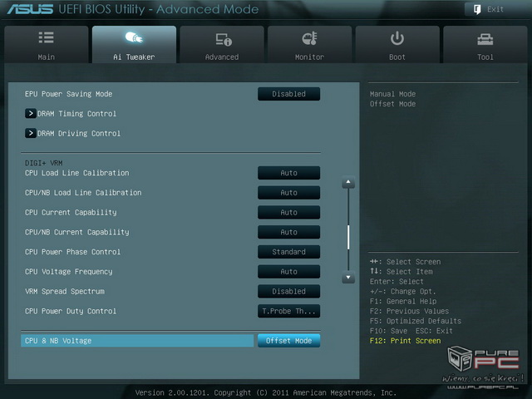This screenshot has width=532, height=399.
Task: Change EPU Power Saving Mode Disabled value
Action: (288, 94)
